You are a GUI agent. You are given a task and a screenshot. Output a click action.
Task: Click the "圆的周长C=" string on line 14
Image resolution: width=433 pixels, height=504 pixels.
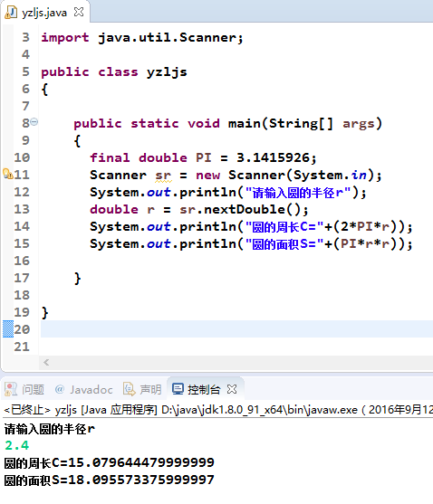point(284,227)
